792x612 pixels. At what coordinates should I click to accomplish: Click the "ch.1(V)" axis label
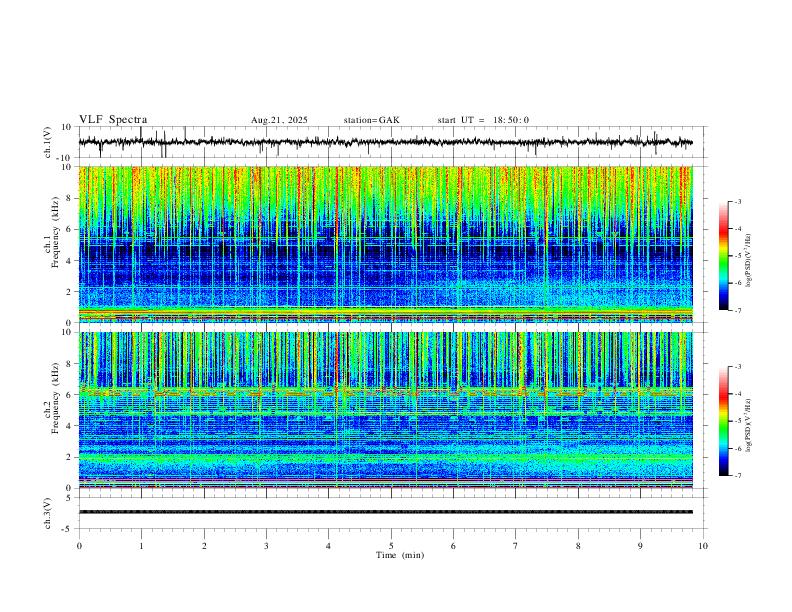click(x=48, y=142)
